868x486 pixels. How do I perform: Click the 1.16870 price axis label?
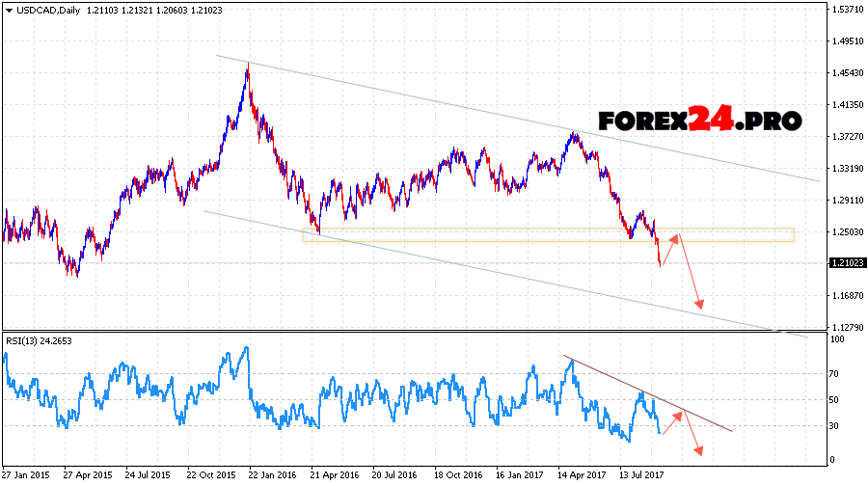[846, 296]
